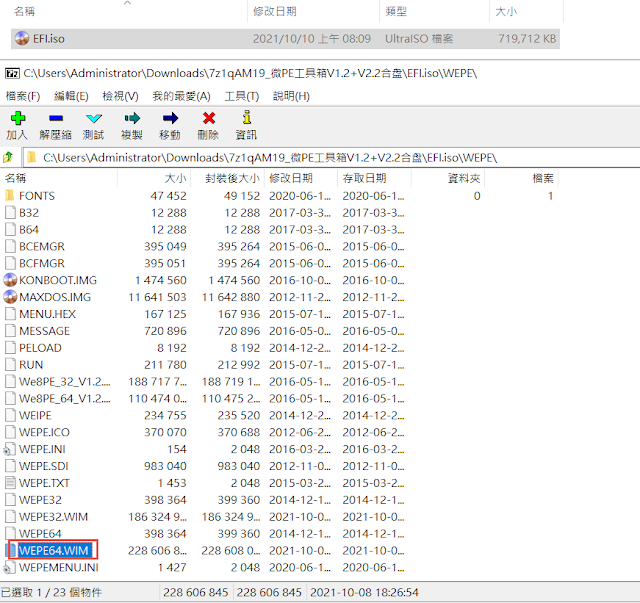640x603 pixels.
Task: Click the WEPE.TXT text file icon
Action: point(10,483)
